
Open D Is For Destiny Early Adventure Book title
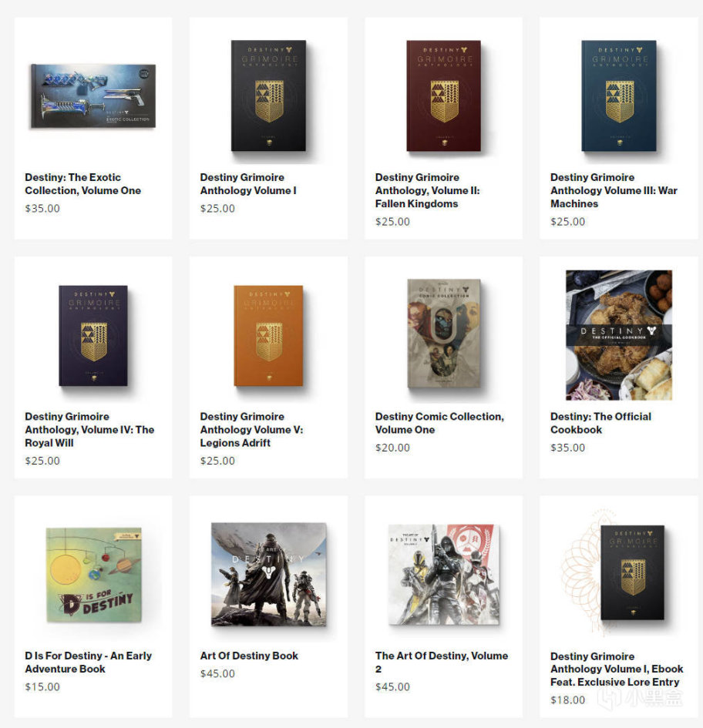pyautogui.click(x=89, y=662)
